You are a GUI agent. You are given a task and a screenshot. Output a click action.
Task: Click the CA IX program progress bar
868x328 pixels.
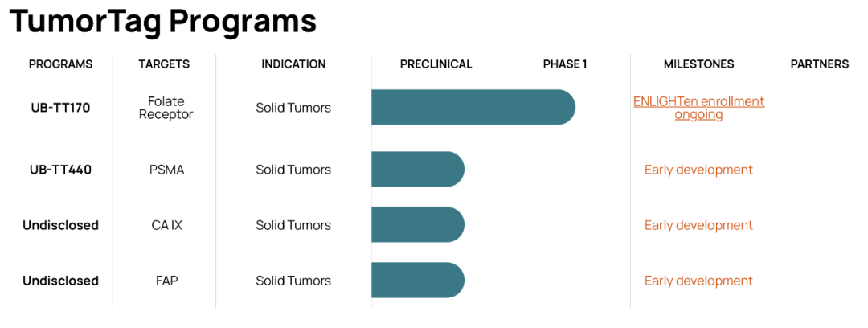click(x=418, y=224)
